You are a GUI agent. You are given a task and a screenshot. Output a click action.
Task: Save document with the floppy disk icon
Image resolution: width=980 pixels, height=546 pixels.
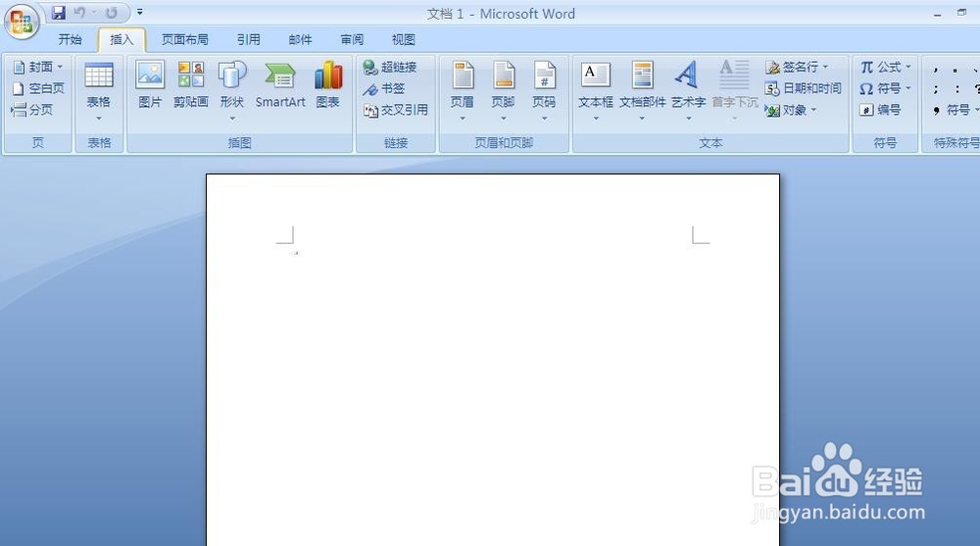[59, 13]
